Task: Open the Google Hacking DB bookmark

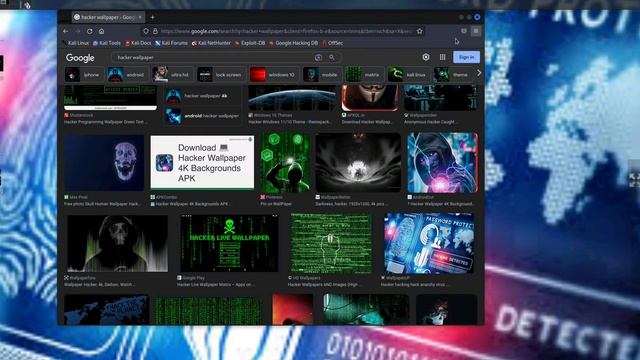Action: [293, 43]
